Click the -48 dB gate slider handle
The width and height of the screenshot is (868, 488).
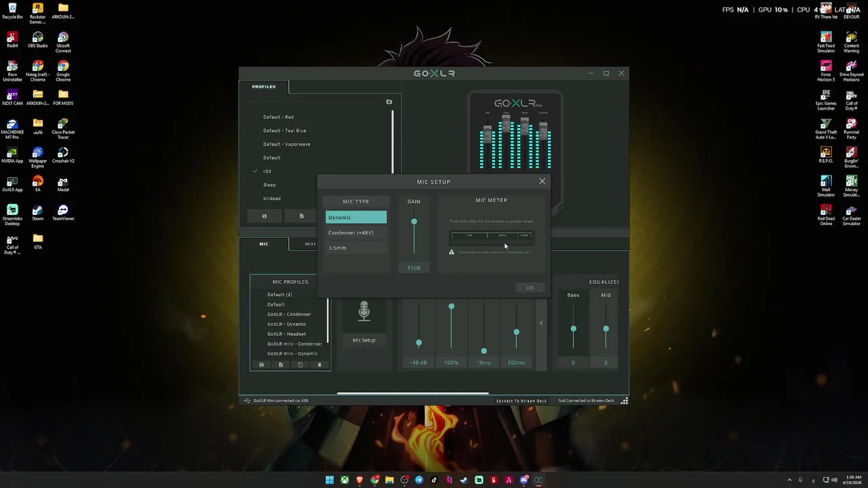tap(418, 343)
